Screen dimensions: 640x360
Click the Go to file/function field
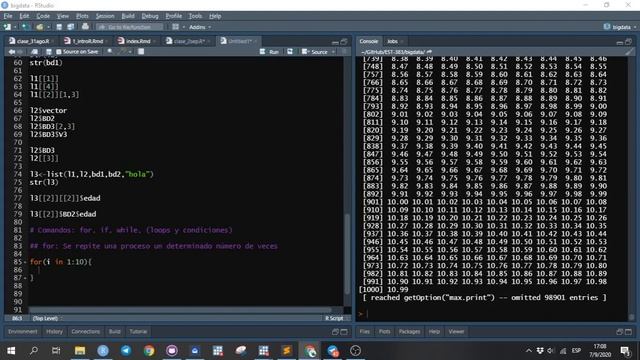pyautogui.click(x=129, y=27)
